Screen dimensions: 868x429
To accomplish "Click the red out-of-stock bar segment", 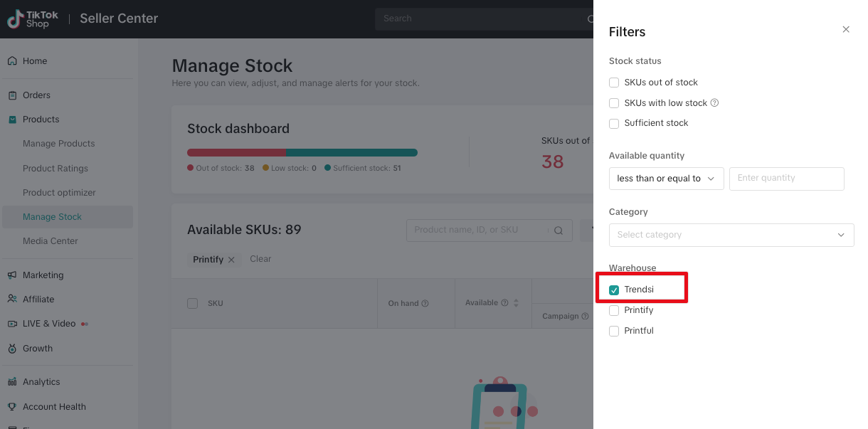I will point(236,152).
